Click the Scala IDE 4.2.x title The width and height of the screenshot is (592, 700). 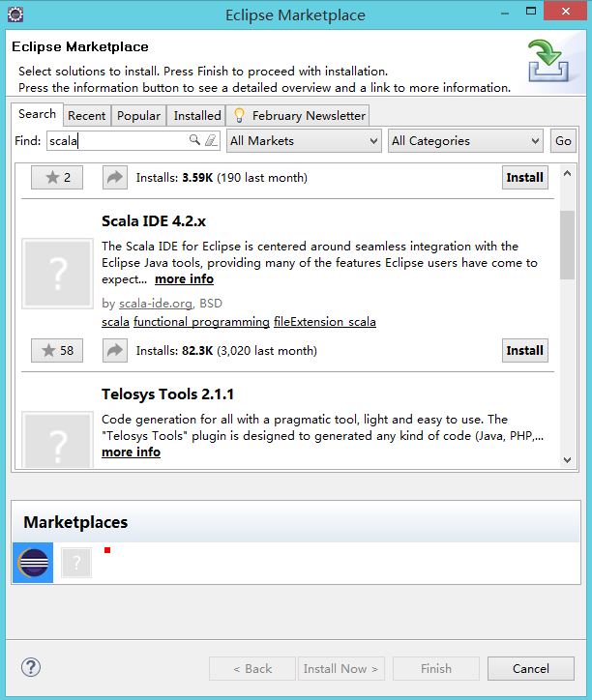tap(154, 221)
